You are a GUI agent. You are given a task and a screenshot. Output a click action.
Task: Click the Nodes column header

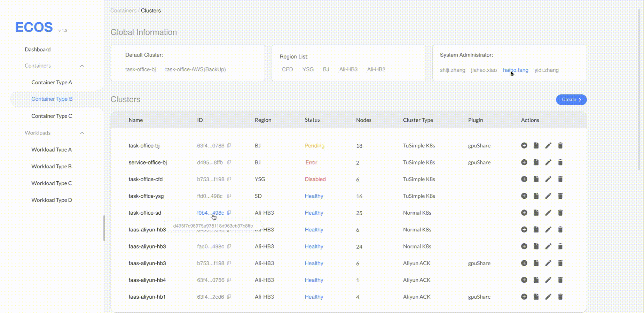(x=364, y=120)
